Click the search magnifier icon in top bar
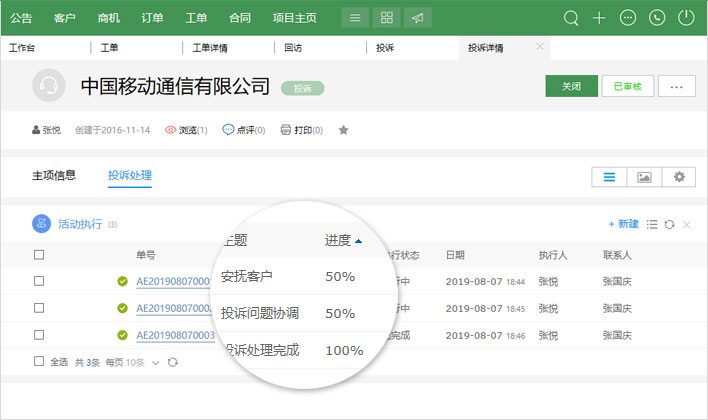708x420 pixels. pos(571,17)
